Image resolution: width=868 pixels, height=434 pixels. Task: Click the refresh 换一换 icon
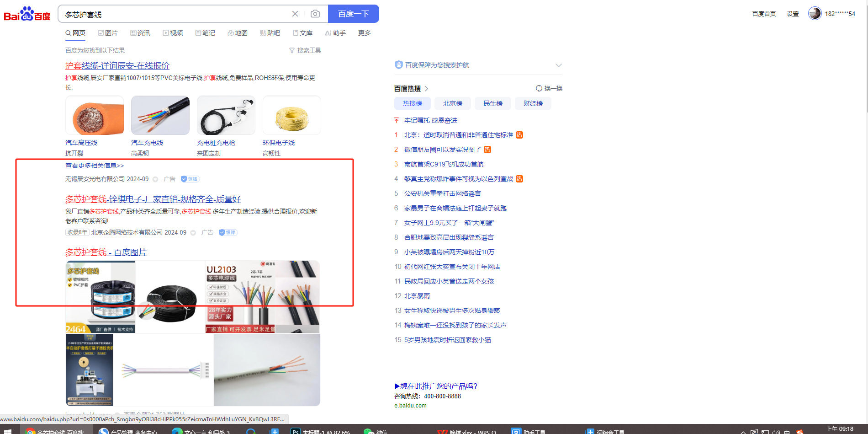(539, 88)
